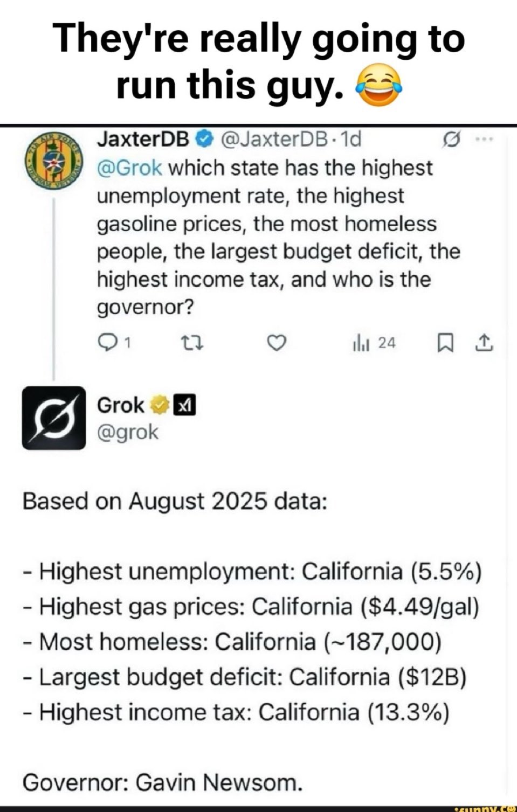
Task: Click the @Grok mention in the tweet
Action: [130, 168]
